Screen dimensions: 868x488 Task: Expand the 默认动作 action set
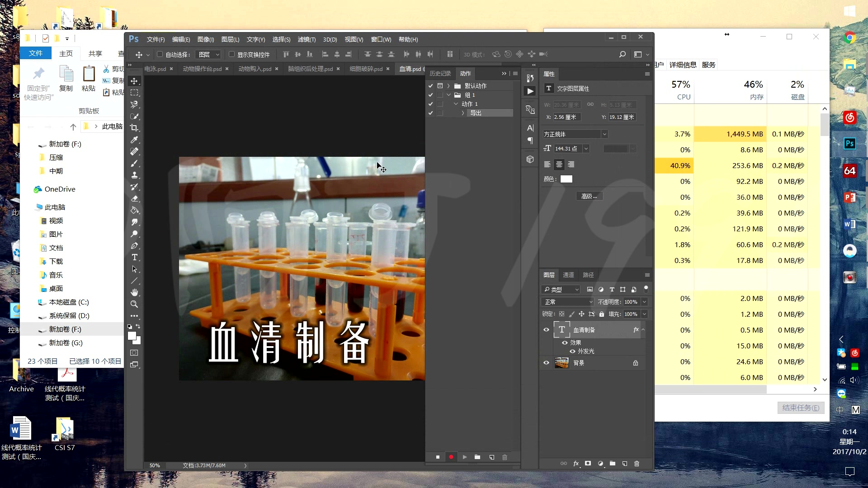pyautogui.click(x=448, y=86)
